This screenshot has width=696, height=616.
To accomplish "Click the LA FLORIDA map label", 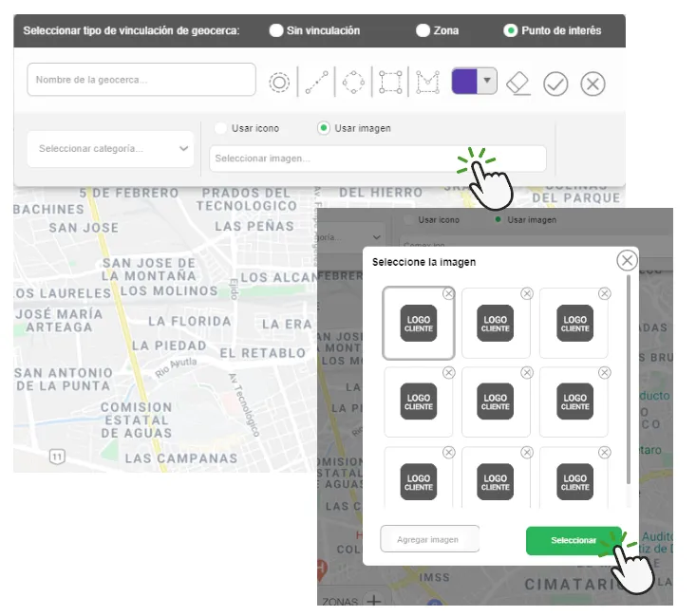I will coord(190,322).
